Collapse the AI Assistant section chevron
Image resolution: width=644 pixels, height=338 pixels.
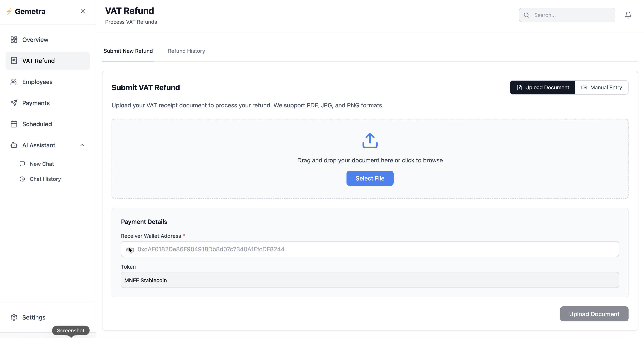click(82, 145)
